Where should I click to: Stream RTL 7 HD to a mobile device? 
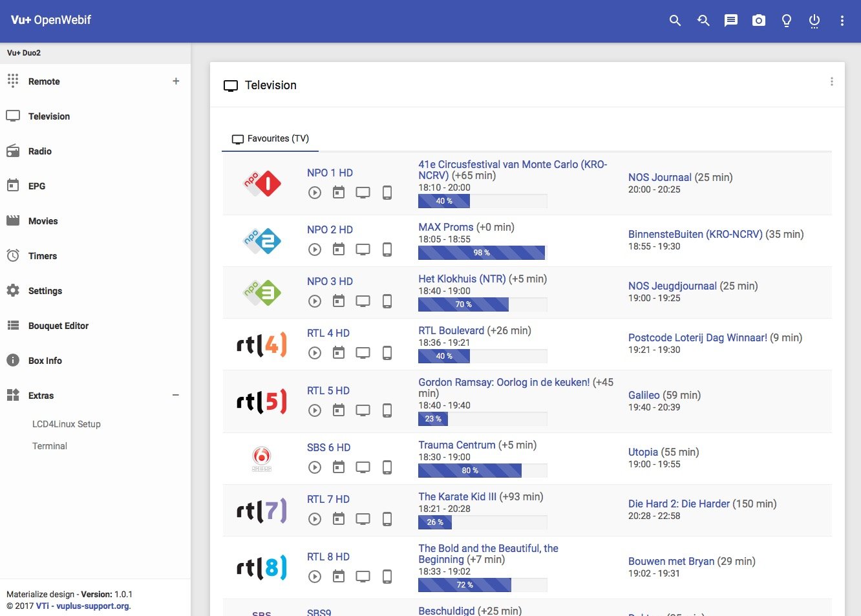coord(387,518)
